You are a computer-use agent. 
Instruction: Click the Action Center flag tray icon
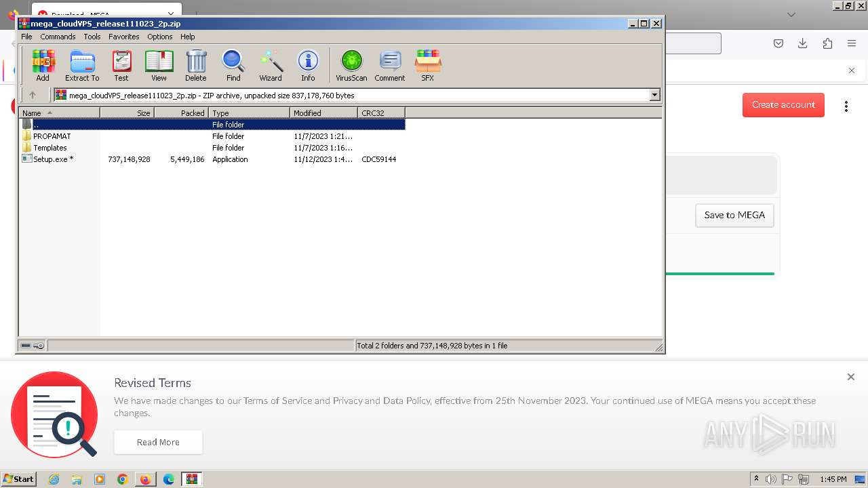788,479
